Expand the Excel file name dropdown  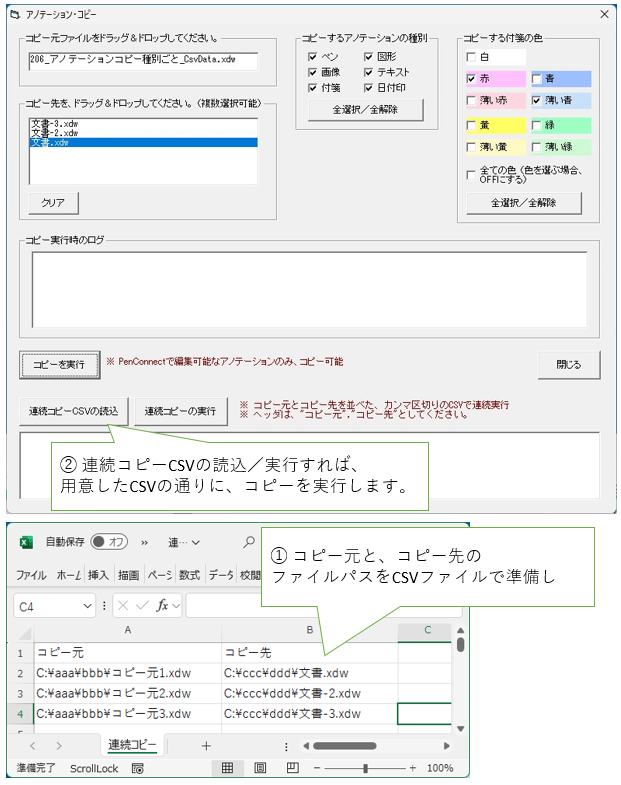point(194,542)
